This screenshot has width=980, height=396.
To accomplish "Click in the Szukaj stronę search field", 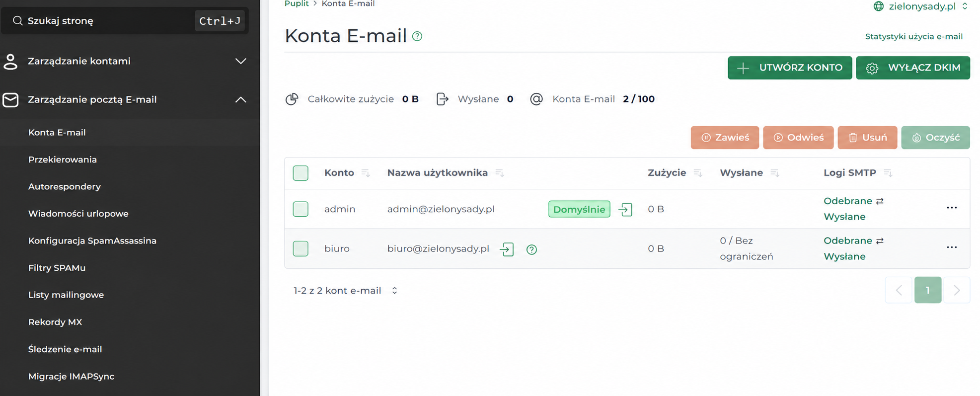I will (125, 21).
